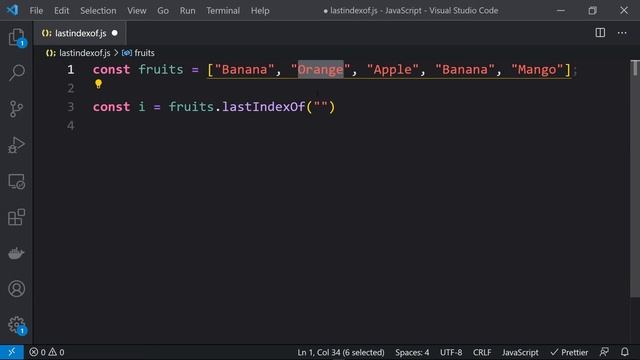Image resolution: width=640 pixels, height=360 pixels.
Task: Change indentation via Spaces: 4
Action: coord(412,352)
